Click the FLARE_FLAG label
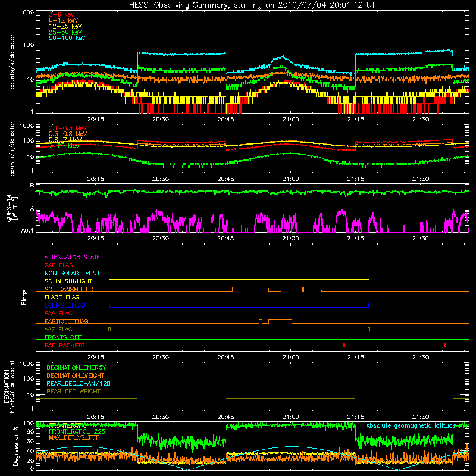 coord(62,297)
